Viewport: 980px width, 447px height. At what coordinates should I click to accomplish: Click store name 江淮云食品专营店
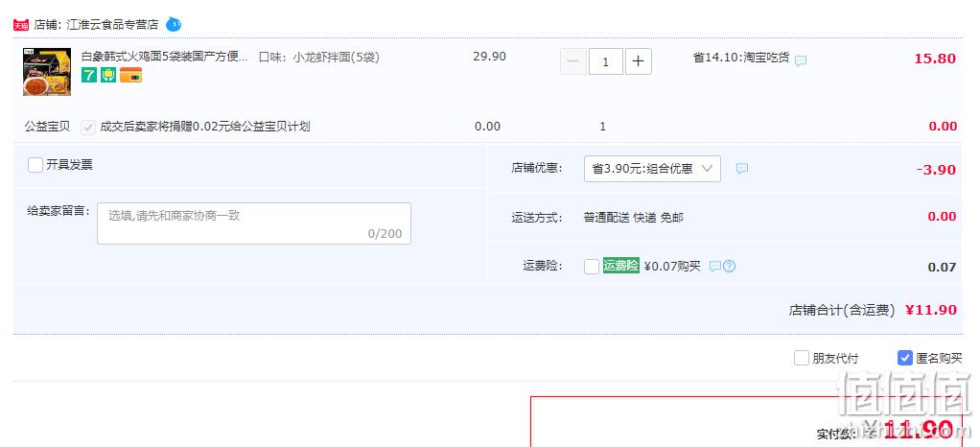coord(112,25)
